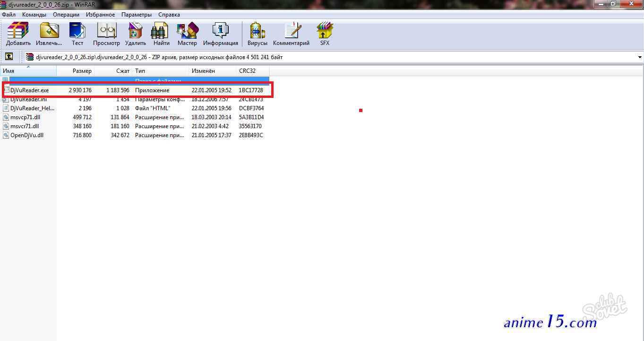
Task: Click the Извлечь (Extract) toolbar icon
Action: (x=49, y=30)
